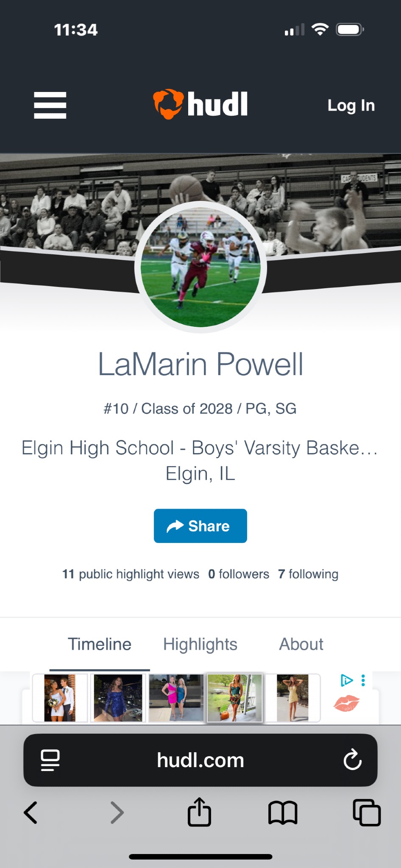
Task: Switch to the Highlights tab
Action: coord(200,644)
